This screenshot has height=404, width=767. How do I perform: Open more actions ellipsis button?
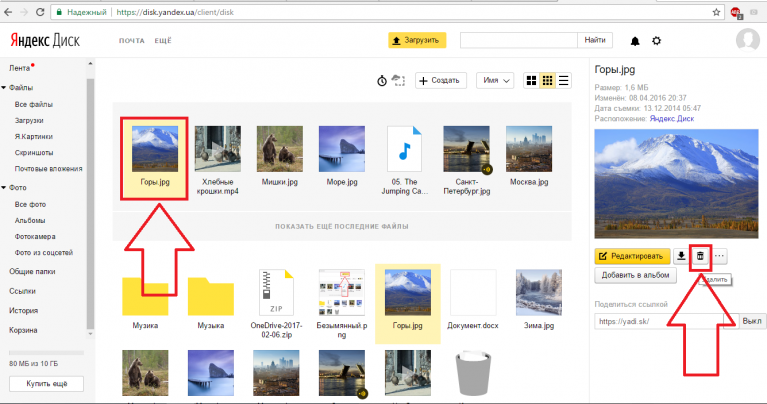(719, 256)
